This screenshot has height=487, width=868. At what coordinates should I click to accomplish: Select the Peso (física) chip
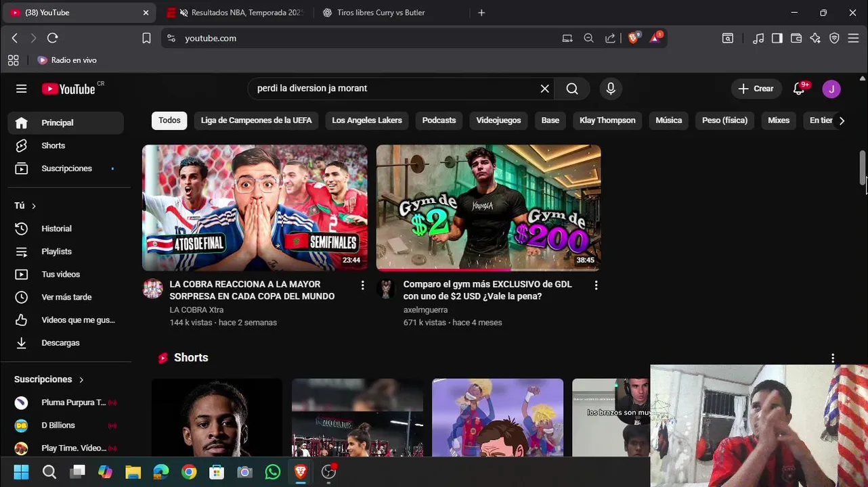(x=724, y=120)
